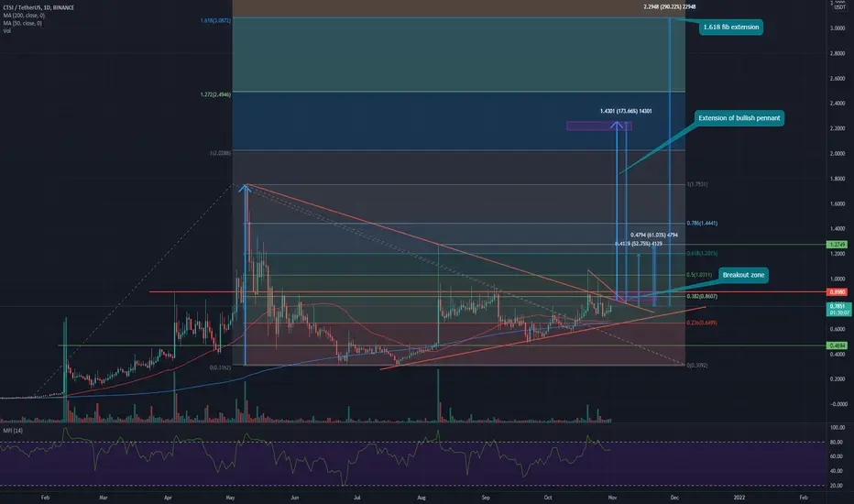Click the 60.00 MFI axis tick
Screen dimensions: 854x504
(838, 456)
